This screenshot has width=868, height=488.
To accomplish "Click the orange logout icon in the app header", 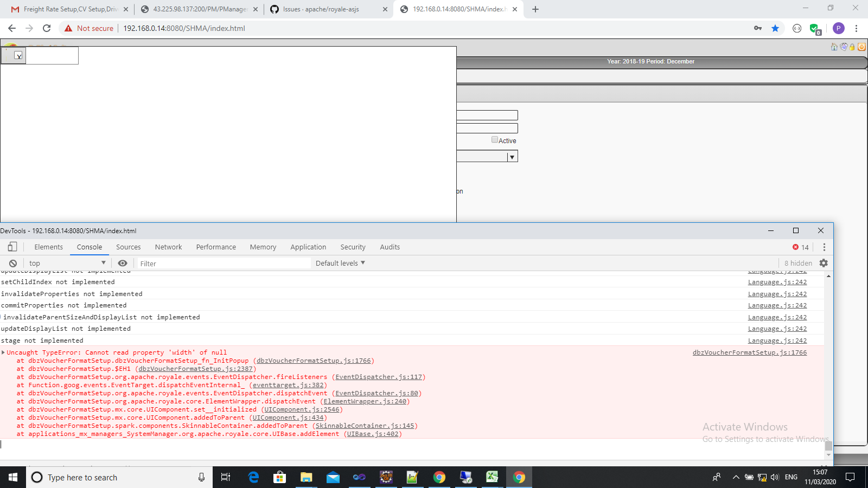I will [861, 47].
